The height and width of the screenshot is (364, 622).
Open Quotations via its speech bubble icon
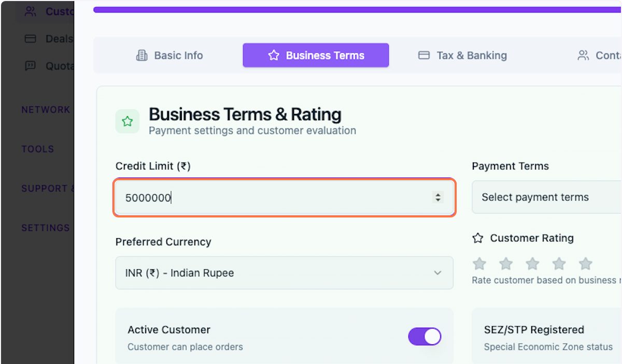click(30, 65)
